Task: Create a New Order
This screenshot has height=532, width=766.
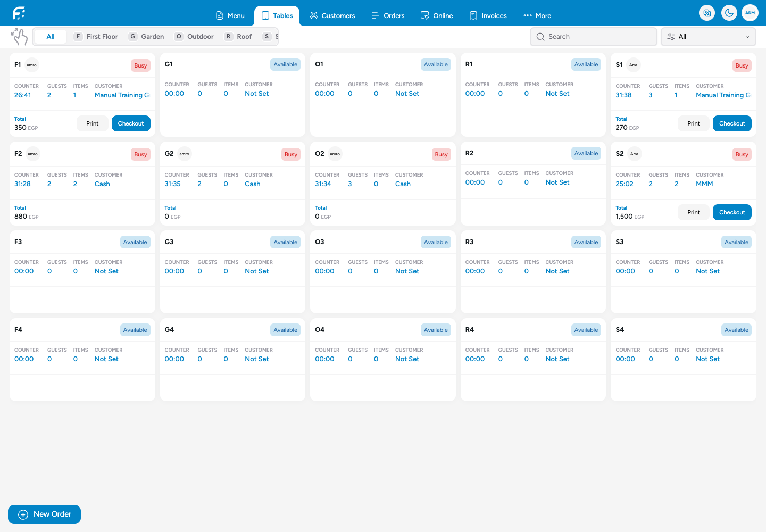Action: (44, 514)
